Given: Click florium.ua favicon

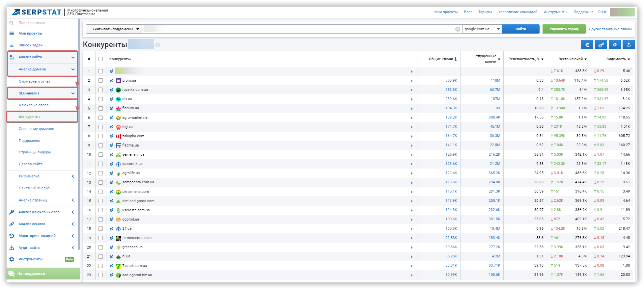Looking at the screenshot, I should 118,108.
